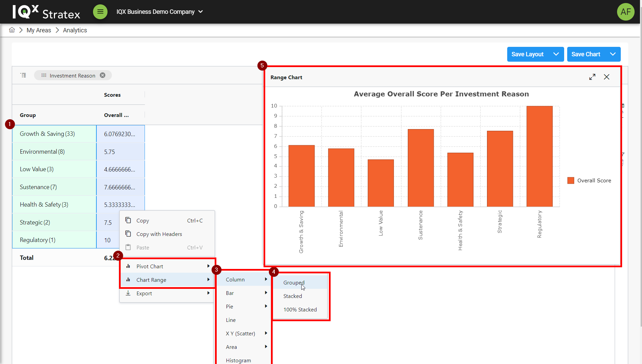The width and height of the screenshot is (642, 364).
Task: Maximize the Range Chart with expand icon
Action: tap(592, 77)
